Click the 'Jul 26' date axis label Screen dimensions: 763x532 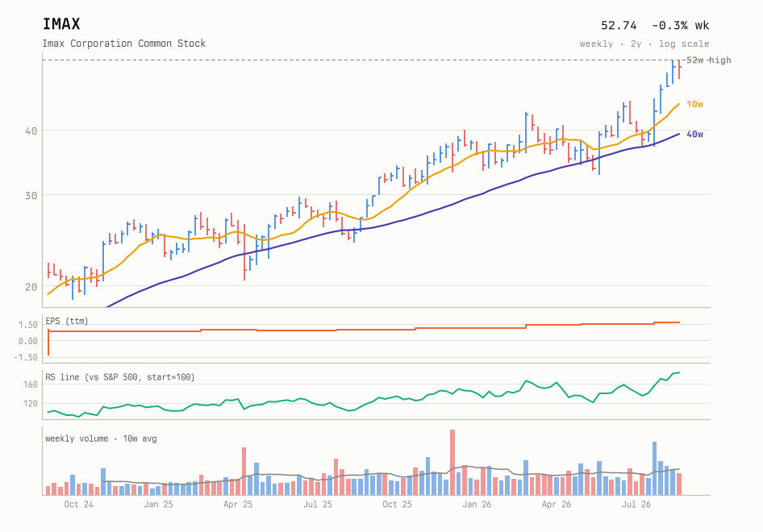(636, 505)
